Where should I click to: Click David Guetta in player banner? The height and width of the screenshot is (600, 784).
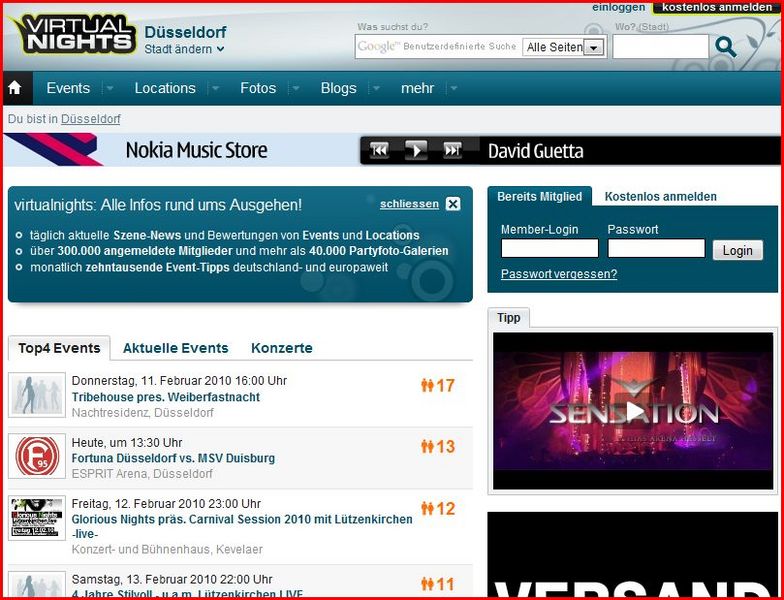point(535,151)
